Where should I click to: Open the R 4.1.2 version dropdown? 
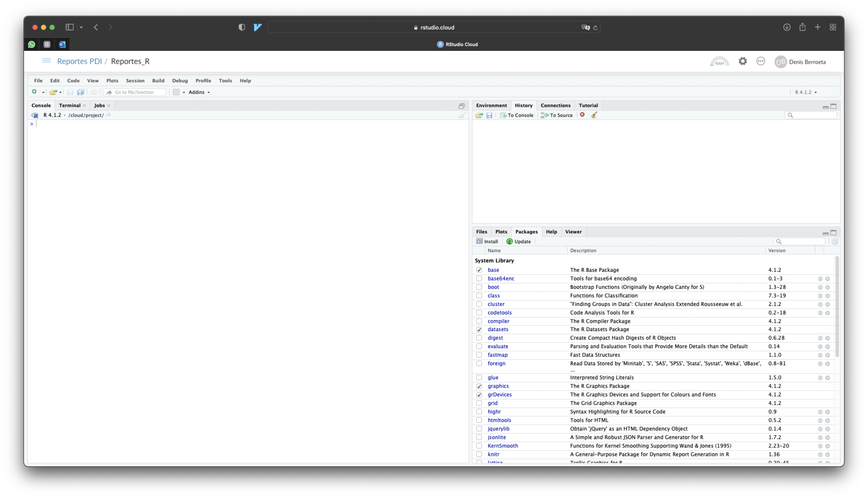pos(806,92)
